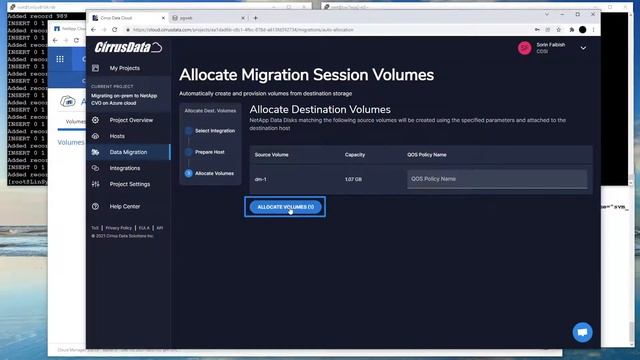The height and width of the screenshot is (360, 640).
Task: Click the browser address bar URL
Action: pyautogui.click(x=243, y=30)
